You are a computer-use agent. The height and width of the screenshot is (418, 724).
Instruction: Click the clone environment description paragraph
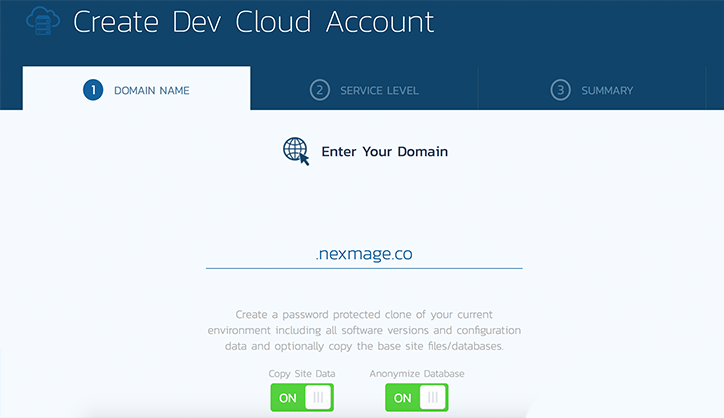click(x=364, y=329)
